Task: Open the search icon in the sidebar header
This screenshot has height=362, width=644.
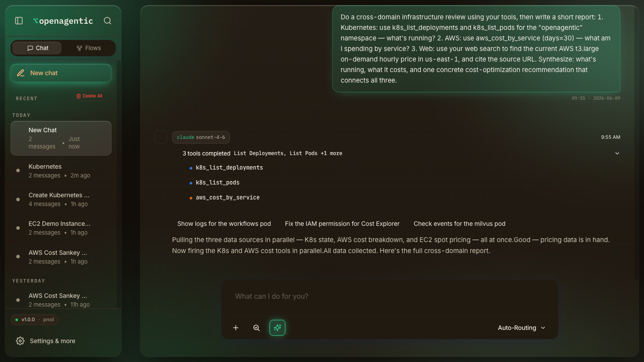Action: click(108, 21)
